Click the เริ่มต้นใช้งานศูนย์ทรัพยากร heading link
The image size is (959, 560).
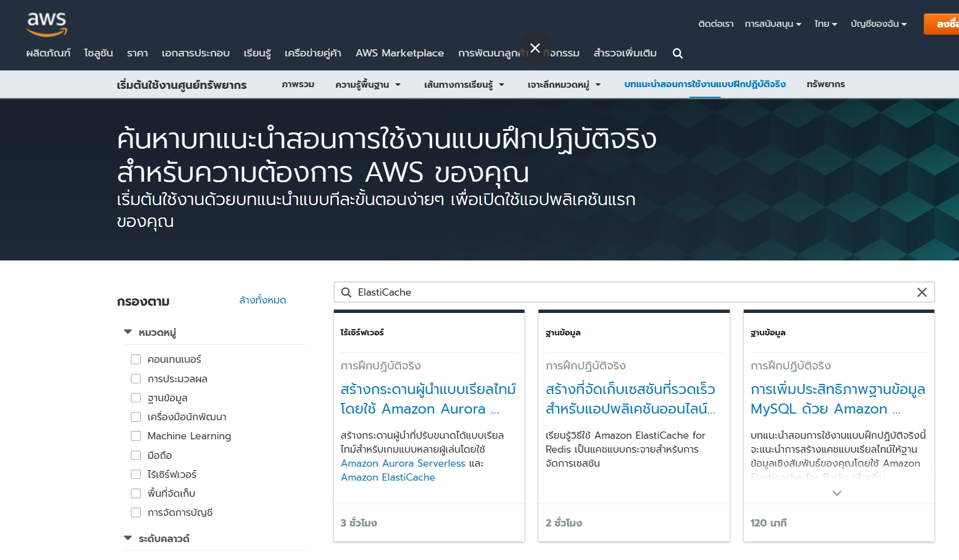point(182,85)
